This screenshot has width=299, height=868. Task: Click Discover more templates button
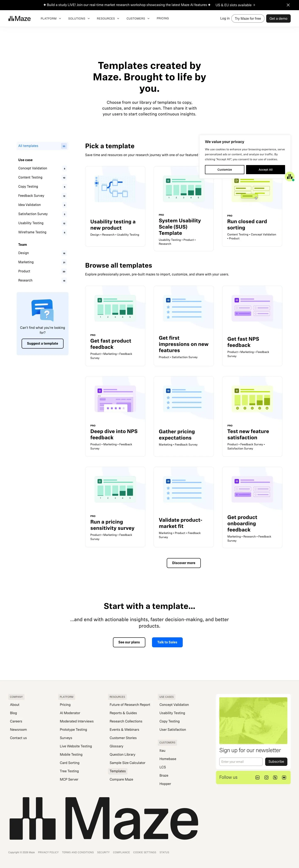[184, 563]
